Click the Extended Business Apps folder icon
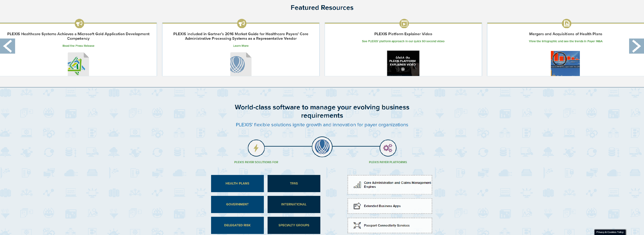The width and height of the screenshot is (644, 235). click(x=357, y=206)
